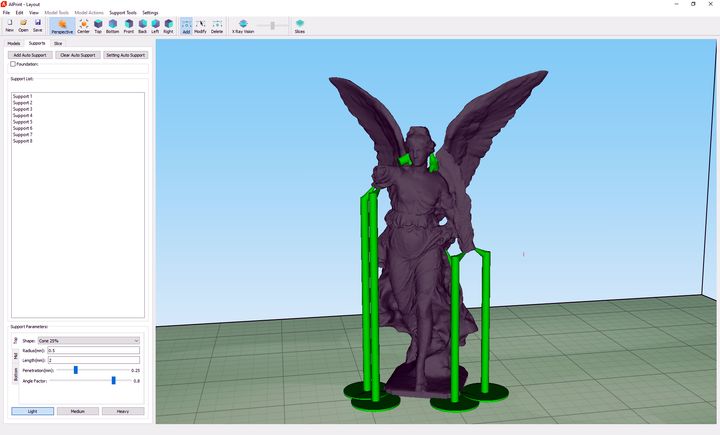Select the Modify support tool
Viewport: 720px width, 435px height.
[x=201, y=25]
